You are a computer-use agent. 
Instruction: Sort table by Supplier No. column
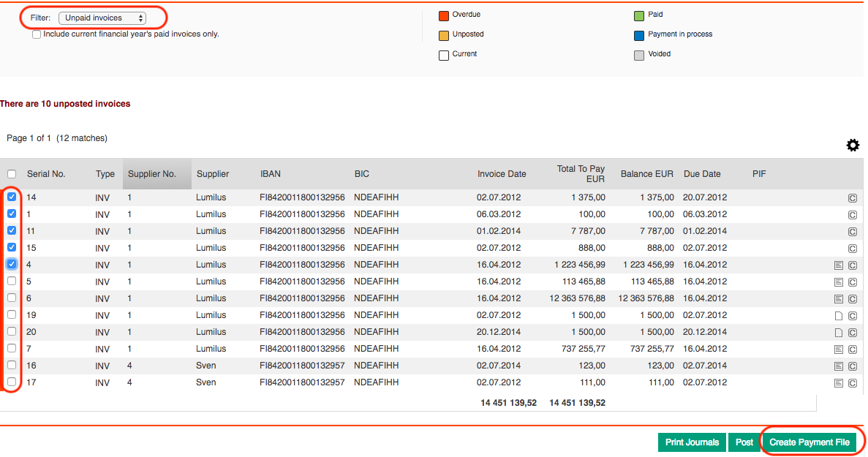pyautogui.click(x=152, y=174)
